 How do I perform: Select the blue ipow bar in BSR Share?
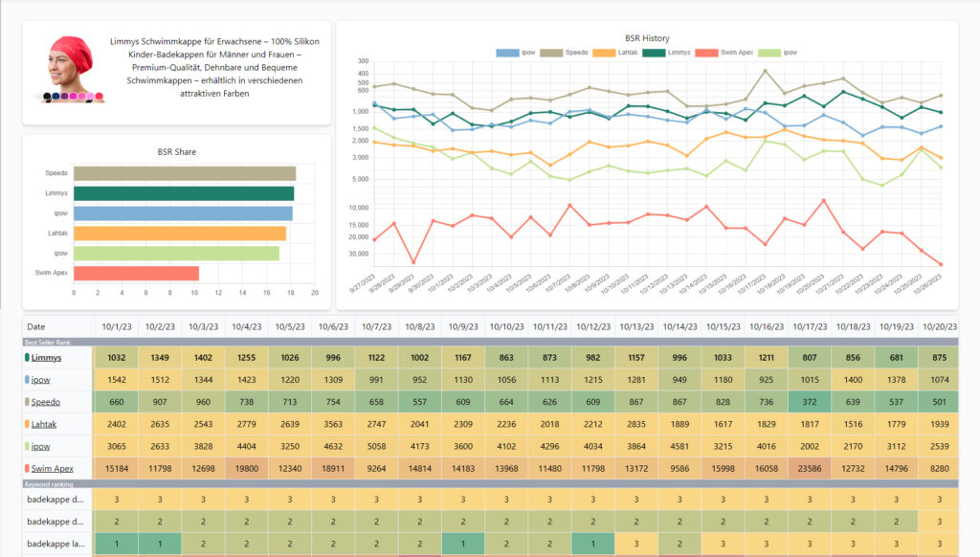coord(183,213)
